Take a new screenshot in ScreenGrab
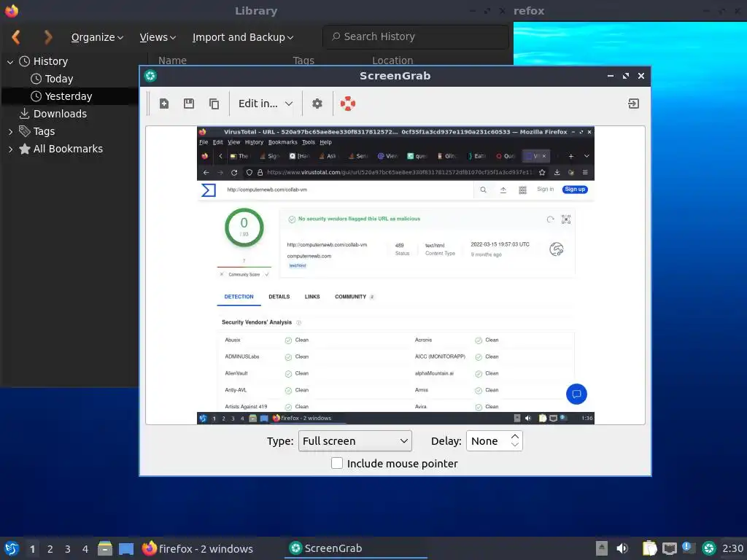This screenshot has width=747, height=560. tap(164, 104)
